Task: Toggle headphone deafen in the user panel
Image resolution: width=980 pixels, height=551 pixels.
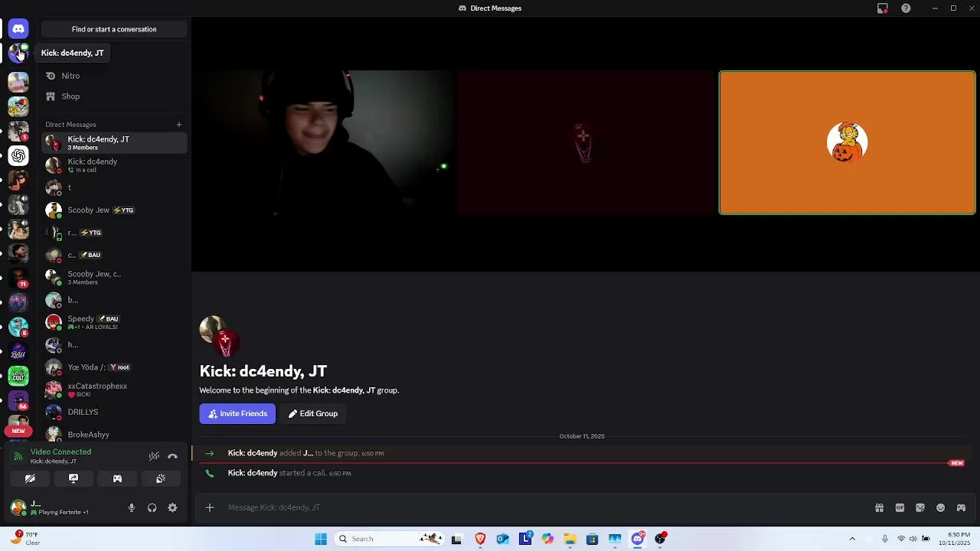Action: click(152, 507)
